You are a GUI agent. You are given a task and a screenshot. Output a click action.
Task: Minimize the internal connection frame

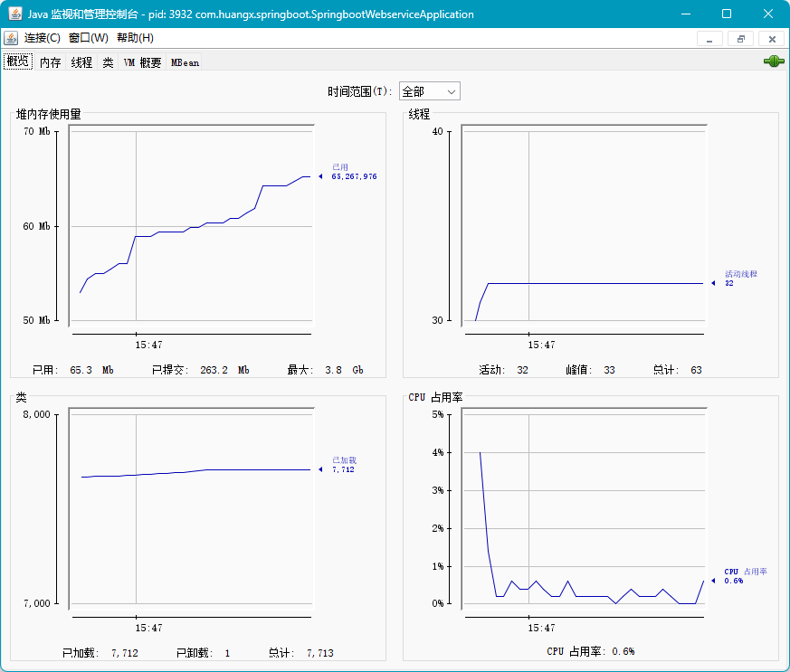pyautogui.click(x=709, y=39)
